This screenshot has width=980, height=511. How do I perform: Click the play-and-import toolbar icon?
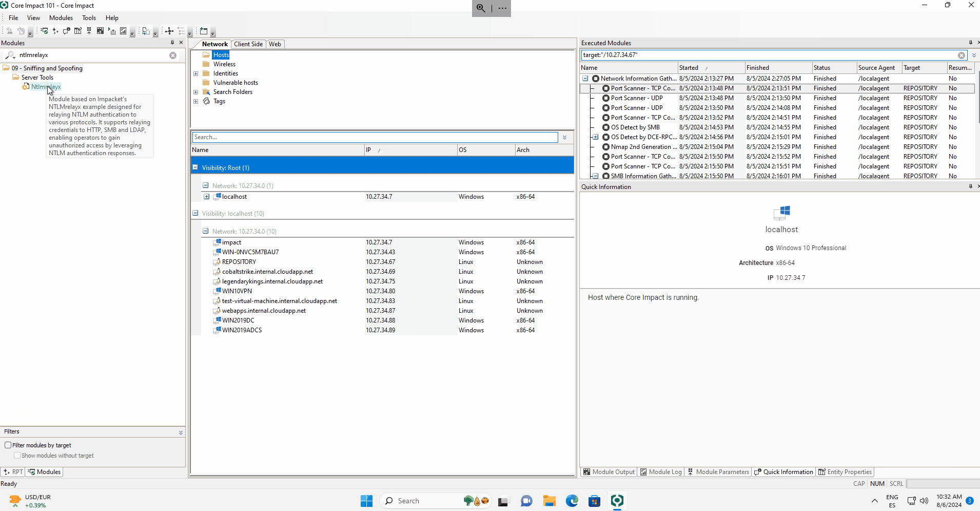point(112,31)
